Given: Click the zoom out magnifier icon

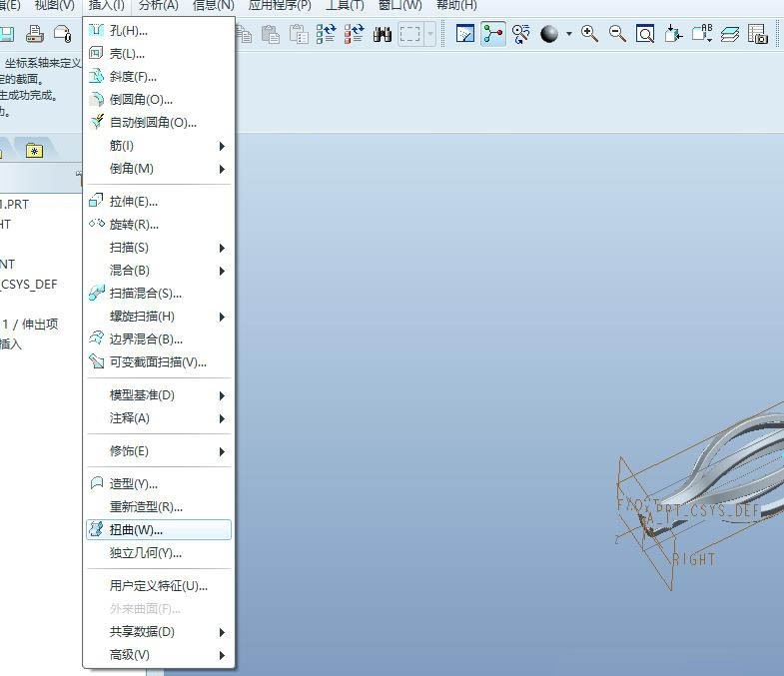Looking at the screenshot, I should (617, 34).
